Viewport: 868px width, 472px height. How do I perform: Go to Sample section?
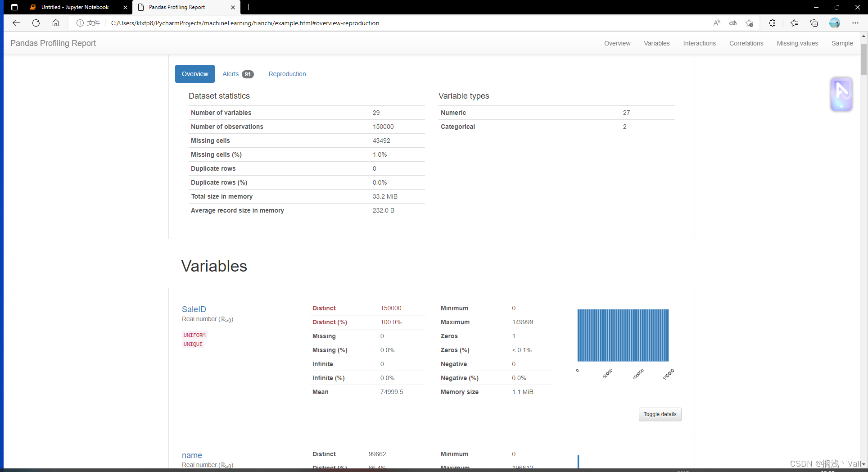coord(842,43)
